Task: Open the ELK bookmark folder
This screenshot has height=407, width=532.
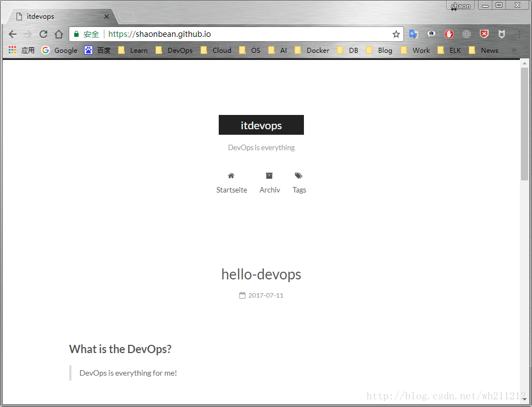Action: [449, 50]
